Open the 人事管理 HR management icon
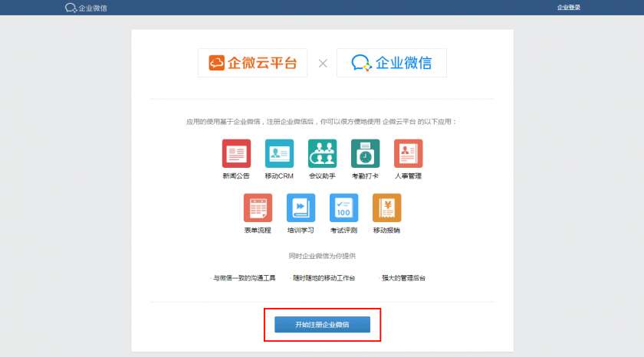The height and width of the screenshot is (357, 644). tap(408, 153)
